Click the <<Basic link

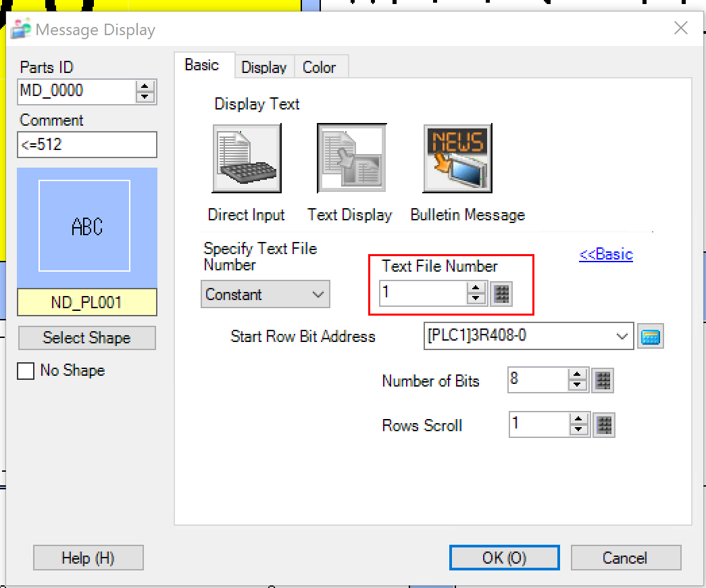click(605, 255)
